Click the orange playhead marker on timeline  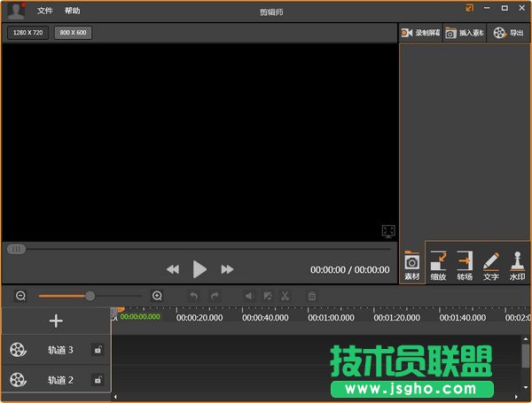120,309
